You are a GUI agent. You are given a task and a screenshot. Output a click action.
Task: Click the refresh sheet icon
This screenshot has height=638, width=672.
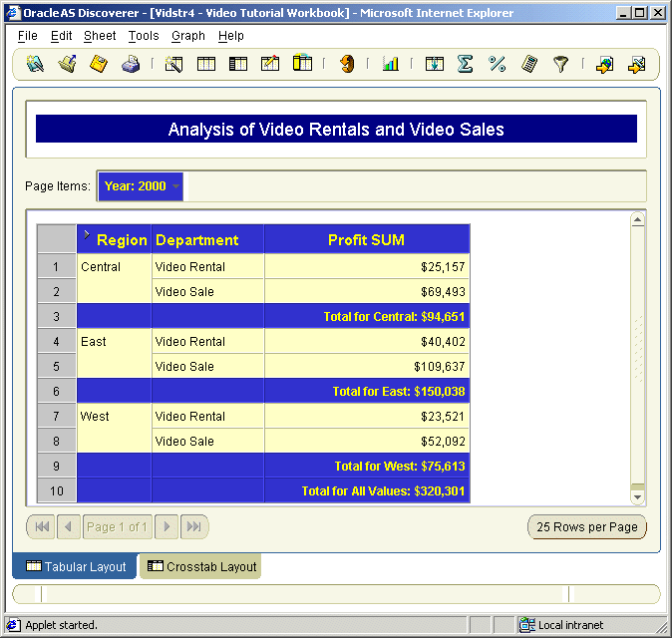pos(347,64)
